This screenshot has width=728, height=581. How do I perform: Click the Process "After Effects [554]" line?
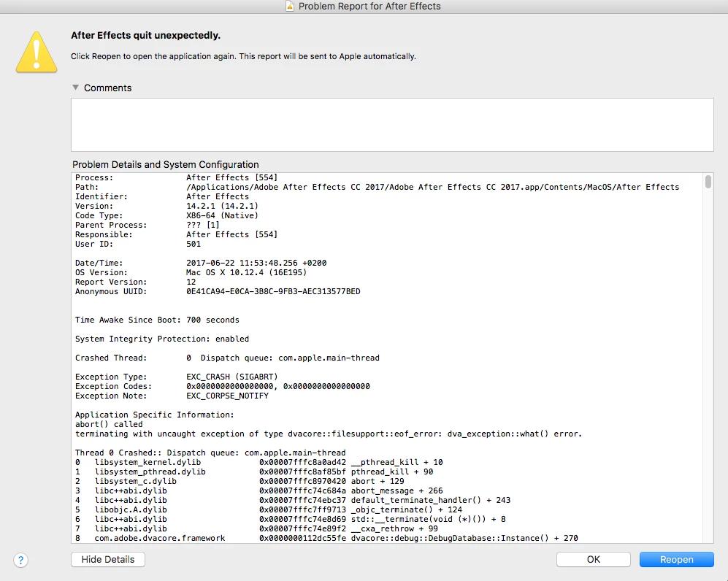click(177, 177)
